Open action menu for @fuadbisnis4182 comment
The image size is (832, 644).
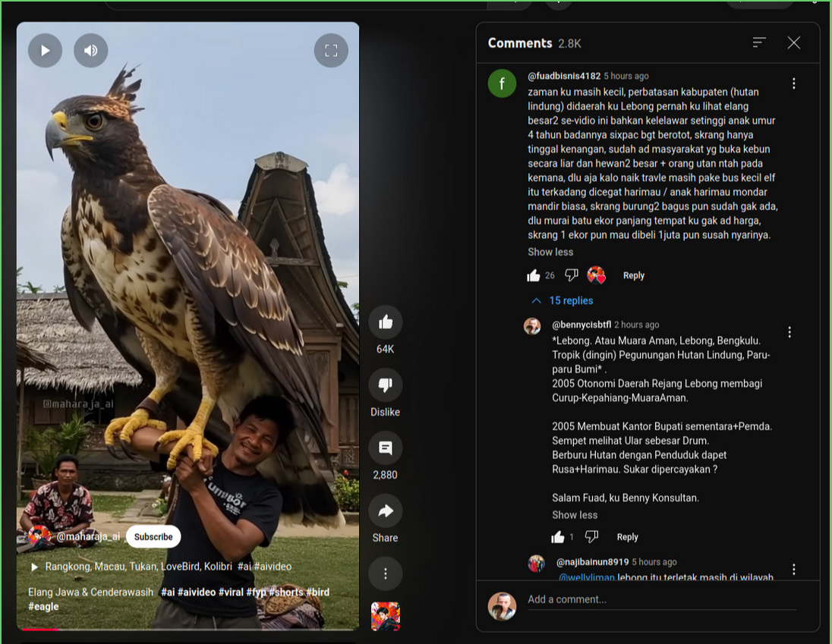click(794, 83)
